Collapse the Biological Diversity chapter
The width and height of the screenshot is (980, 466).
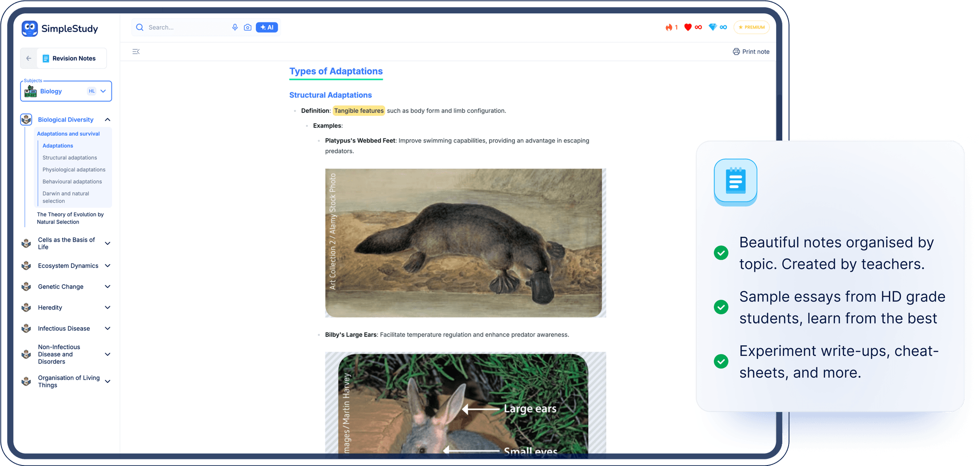pos(107,119)
